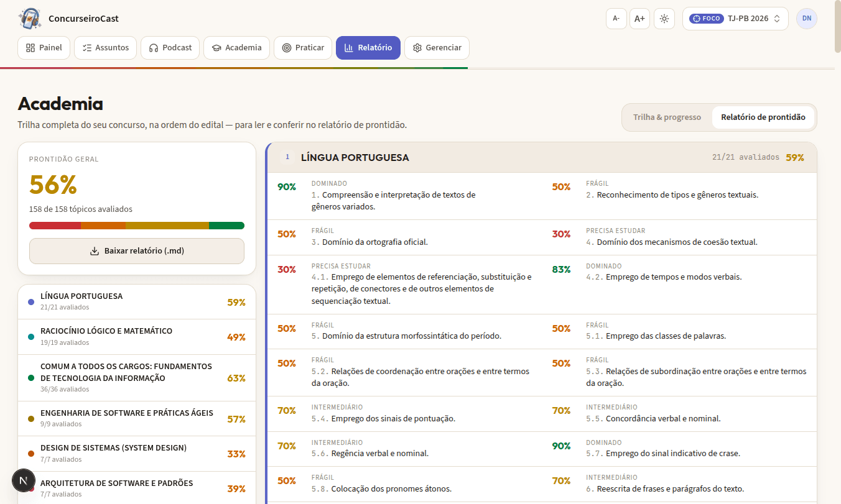Toggle the light/dark theme sun icon
This screenshot has width=841, height=504.
pos(664,19)
